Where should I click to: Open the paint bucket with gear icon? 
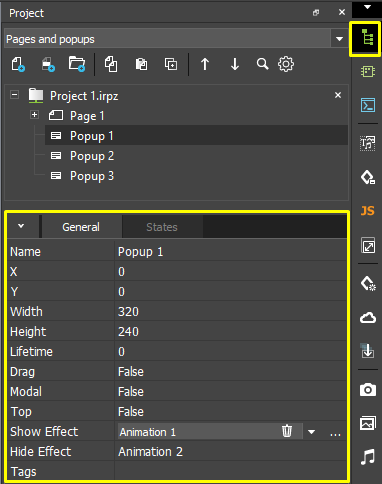pos(368,283)
